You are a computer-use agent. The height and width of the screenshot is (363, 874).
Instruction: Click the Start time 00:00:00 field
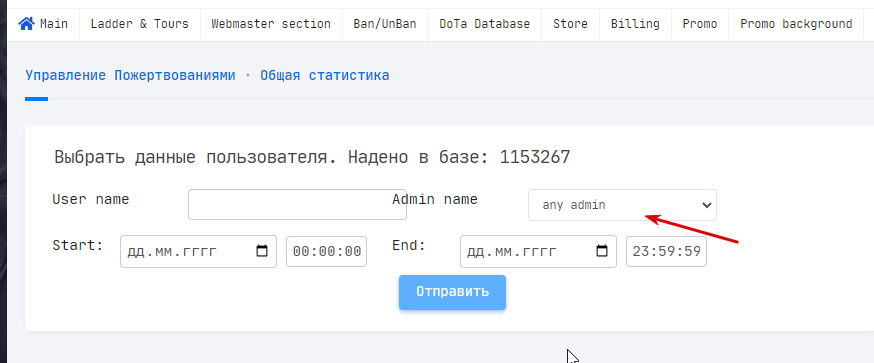pyautogui.click(x=327, y=251)
